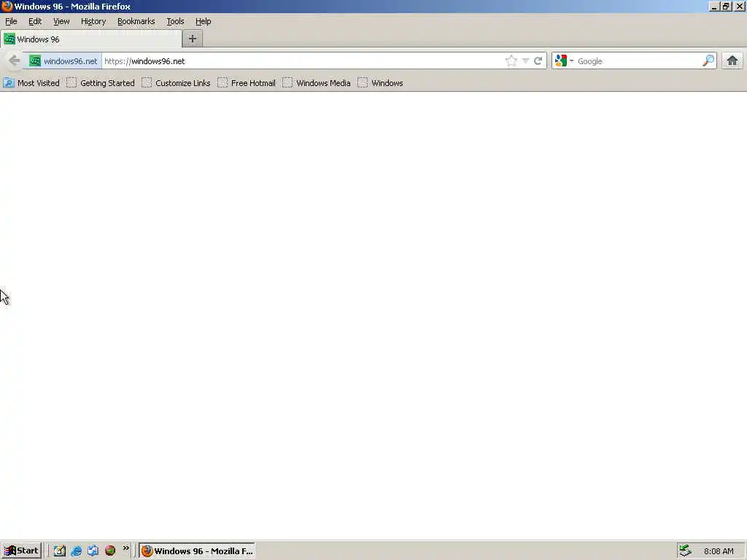Go back with the Back arrow
747x560 pixels.
click(15, 61)
